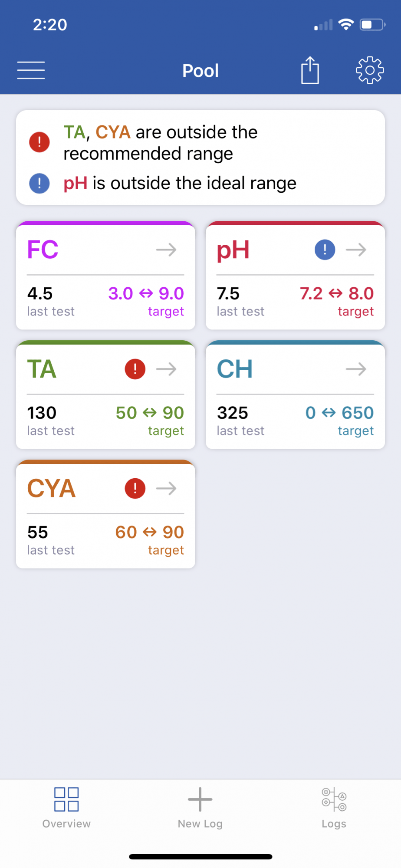Image resolution: width=401 pixels, height=868 pixels.
Task: Expand pH card with arrow
Action: click(356, 250)
